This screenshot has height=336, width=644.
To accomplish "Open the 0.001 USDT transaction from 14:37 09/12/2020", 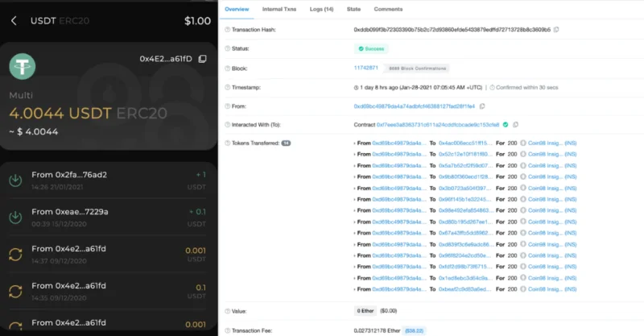I will click(x=109, y=255).
